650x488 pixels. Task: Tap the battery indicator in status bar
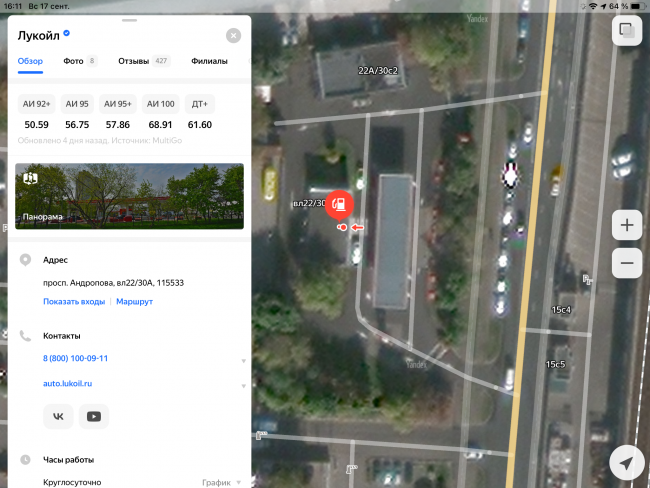coord(636,6)
